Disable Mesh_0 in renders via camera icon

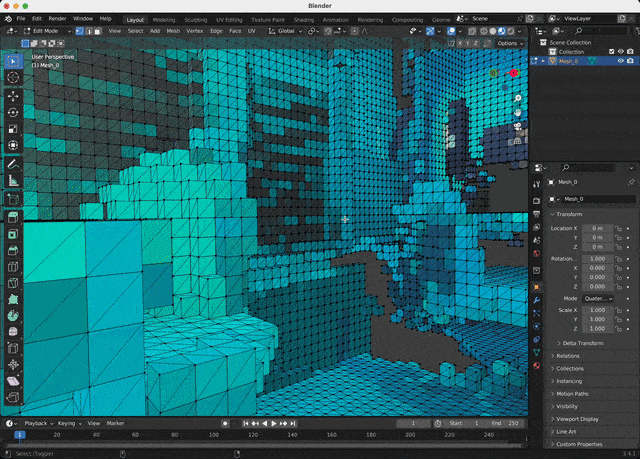pyautogui.click(x=630, y=61)
